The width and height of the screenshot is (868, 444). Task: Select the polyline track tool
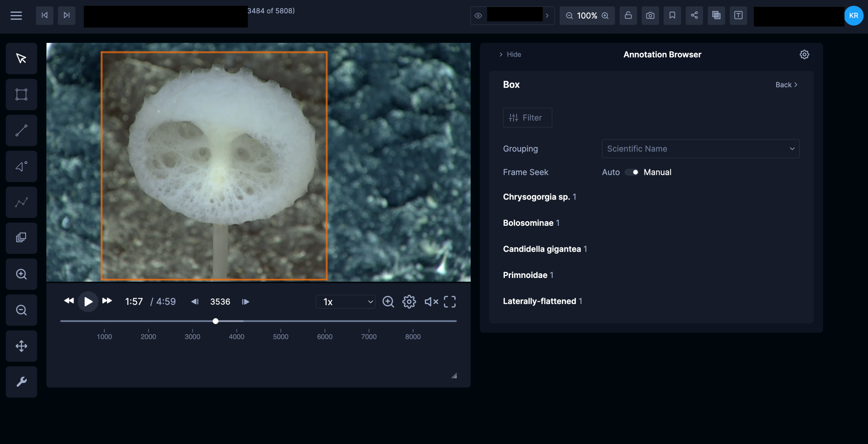coord(21,202)
